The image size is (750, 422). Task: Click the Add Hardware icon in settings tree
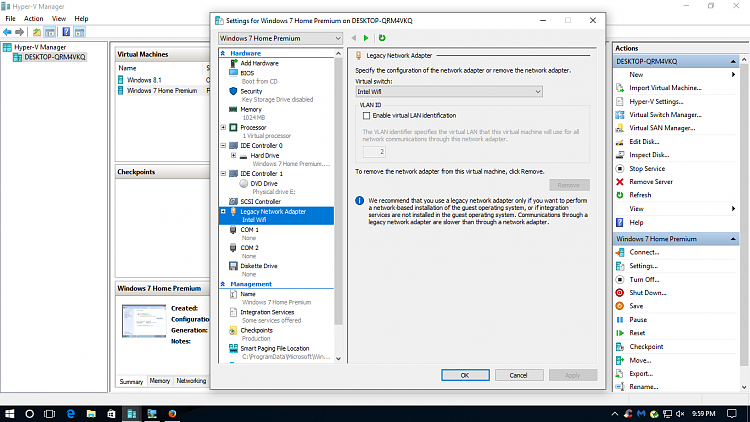pos(233,63)
